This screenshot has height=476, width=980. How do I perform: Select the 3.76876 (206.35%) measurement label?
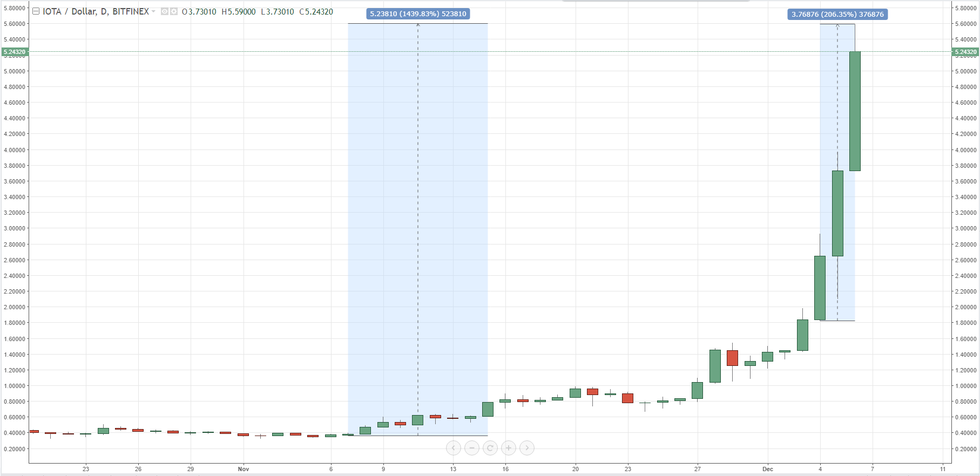837,15
